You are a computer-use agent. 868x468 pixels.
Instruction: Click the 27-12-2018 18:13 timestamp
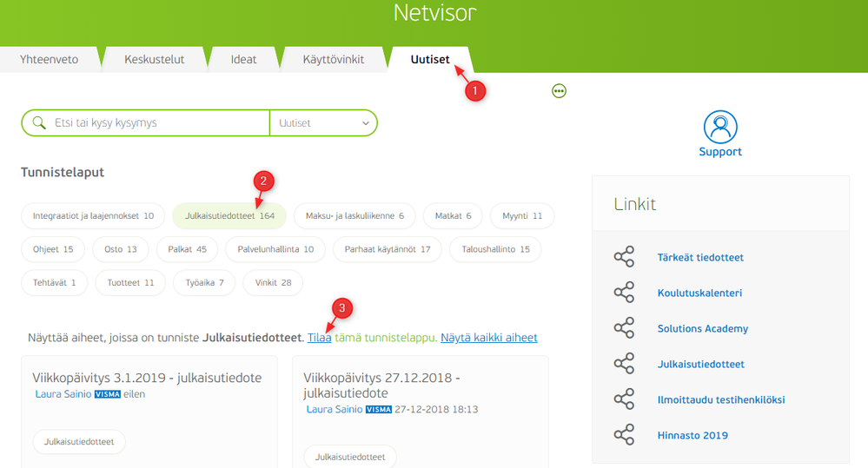click(x=436, y=409)
